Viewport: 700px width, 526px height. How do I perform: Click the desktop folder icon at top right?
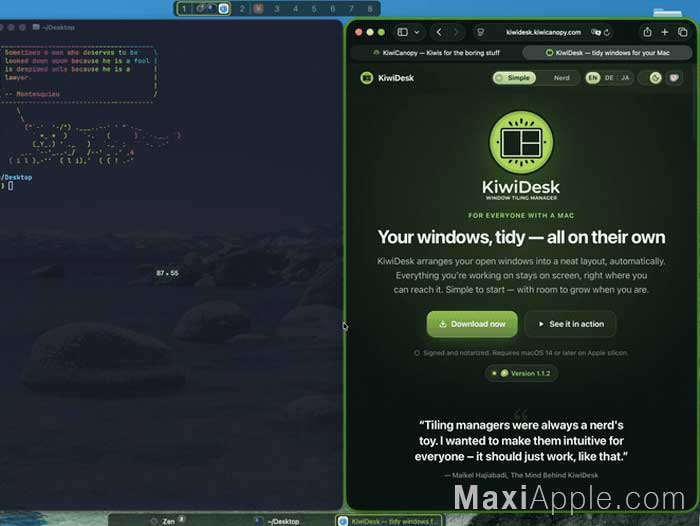click(x=667, y=12)
